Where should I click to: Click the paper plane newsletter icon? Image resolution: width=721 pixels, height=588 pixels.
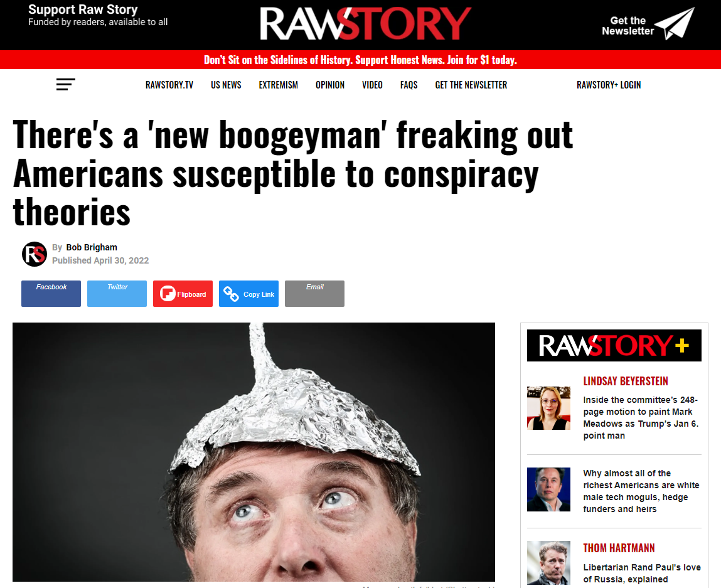click(674, 23)
